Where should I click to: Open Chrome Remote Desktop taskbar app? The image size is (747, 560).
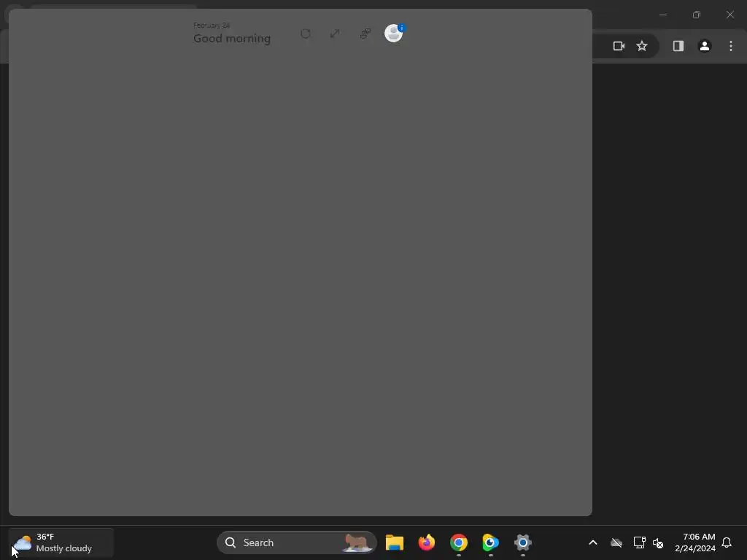pyautogui.click(x=490, y=542)
